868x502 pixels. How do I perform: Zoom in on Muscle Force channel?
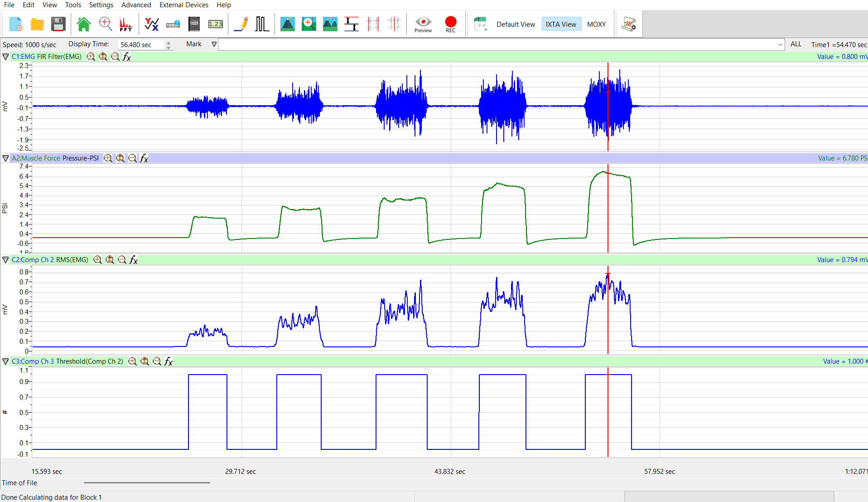pyautogui.click(x=108, y=158)
